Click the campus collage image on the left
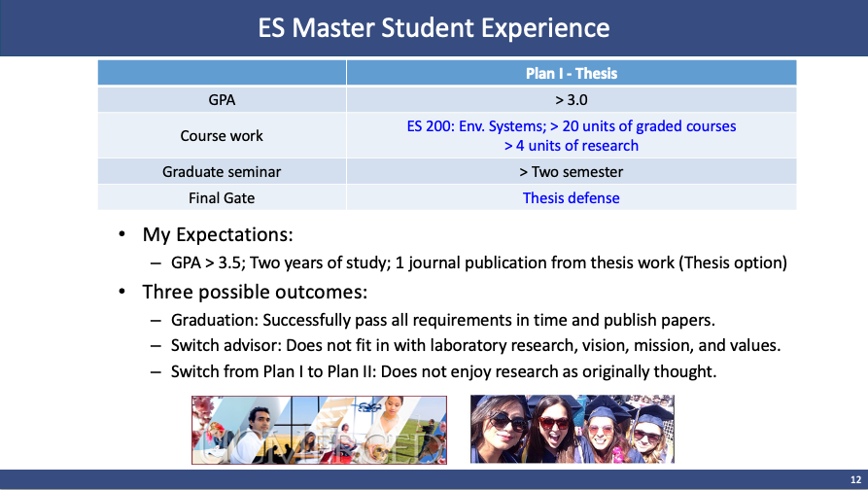The width and height of the screenshot is (868, 490). tap(319, 429)
